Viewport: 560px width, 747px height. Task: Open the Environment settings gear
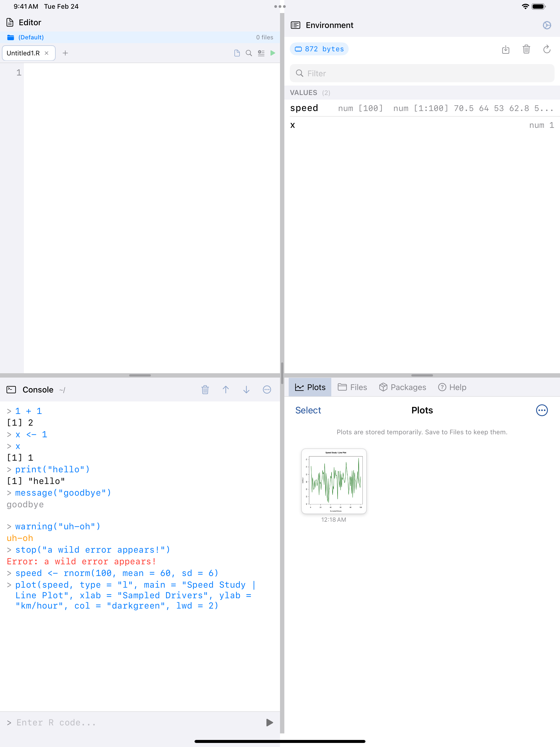pyautogui.click(x=547, y=25)
